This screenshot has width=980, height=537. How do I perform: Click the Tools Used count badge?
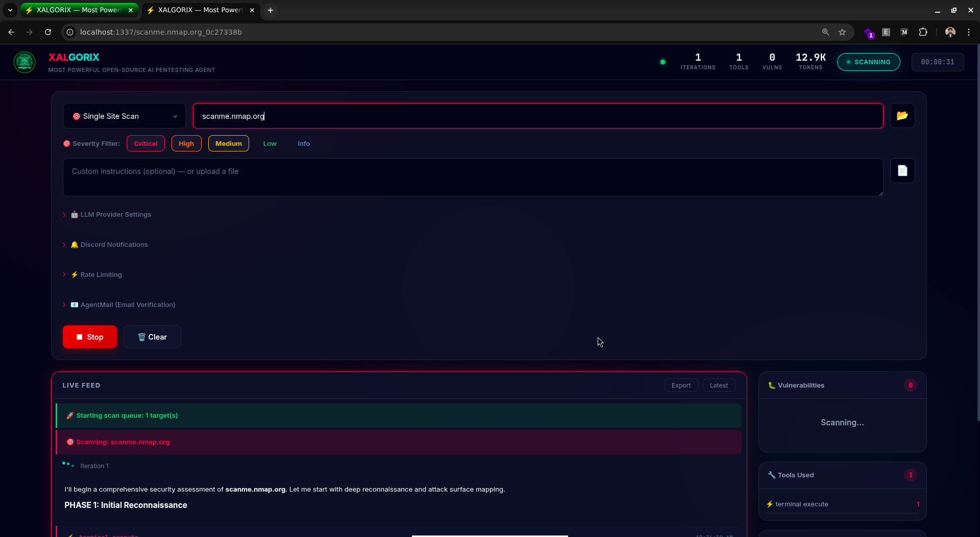pos(911,475)
